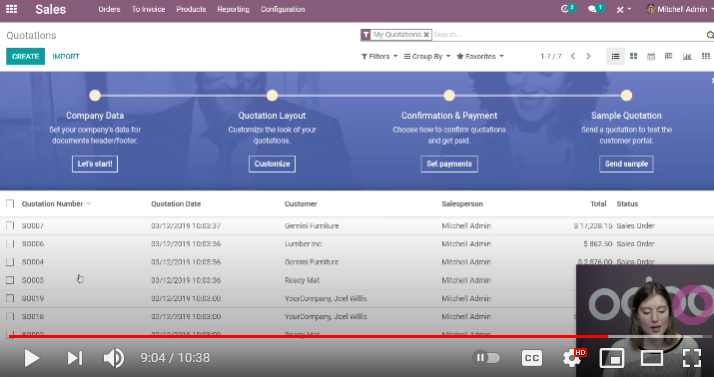Image resolution: width=714 pixels, height=377 pixels.
Task: Click the Let's start! button
Action: (x=95, y=164)
